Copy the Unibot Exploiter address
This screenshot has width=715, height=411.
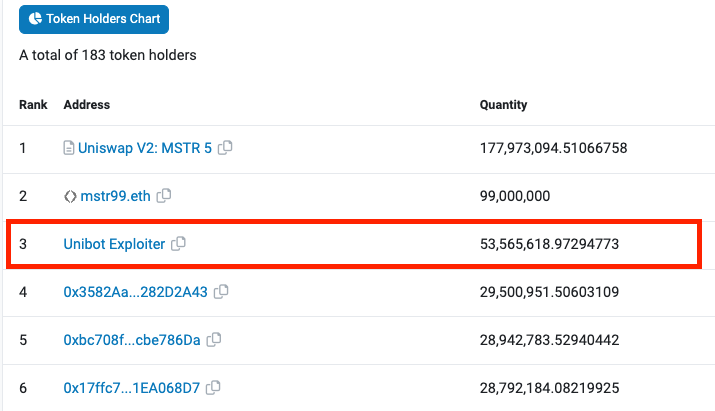click(x=178, y=244)
